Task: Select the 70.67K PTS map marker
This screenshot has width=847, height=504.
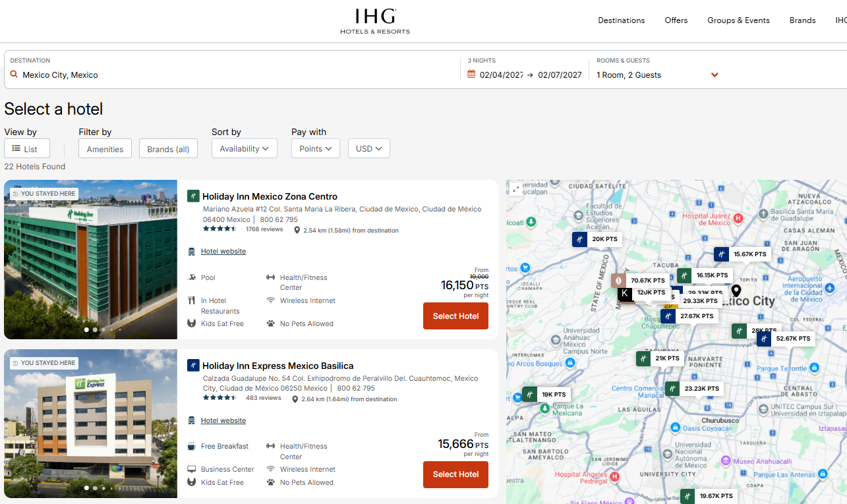Action: click(x=640, y=281)
